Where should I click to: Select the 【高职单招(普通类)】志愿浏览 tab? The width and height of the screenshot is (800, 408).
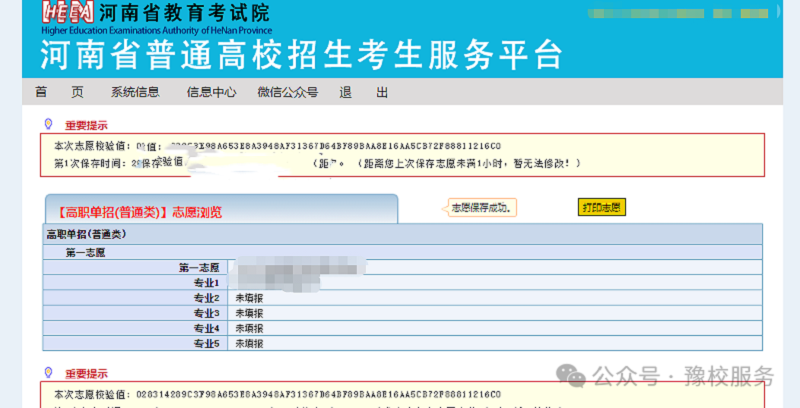point(140,212)
